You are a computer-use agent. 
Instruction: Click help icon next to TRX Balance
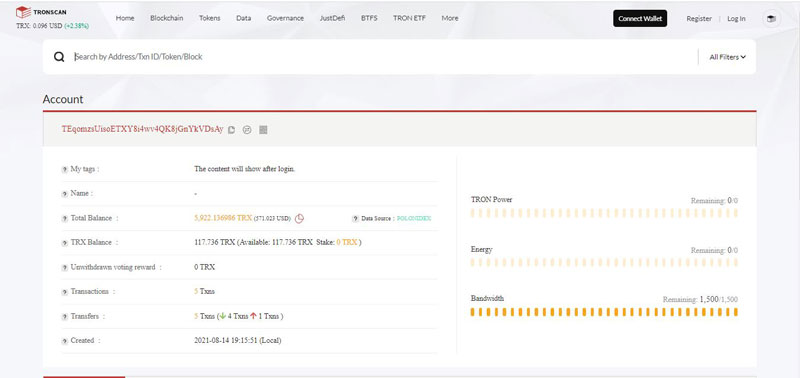pos(65,243)
